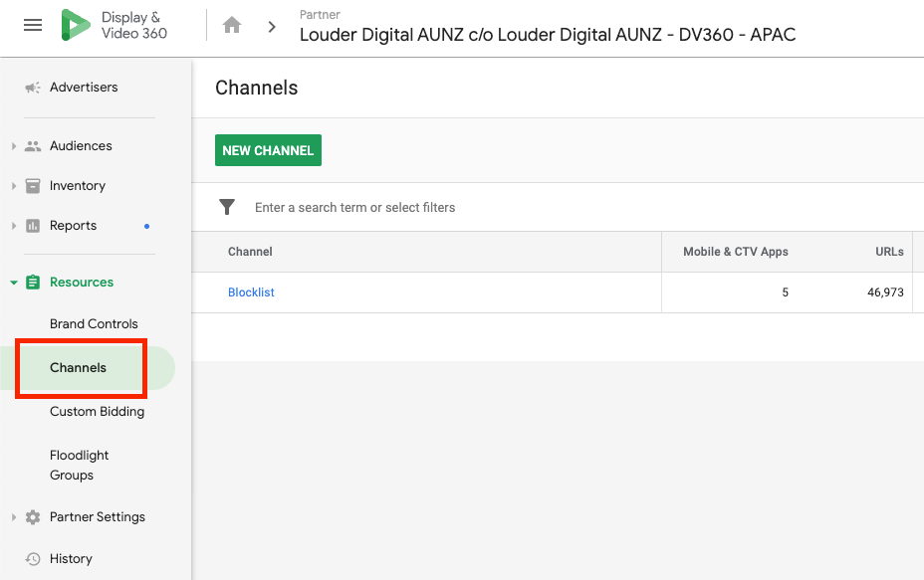Click the partner name Louder Digital AUNZ
This screenshot has width=924, height=580.
click(548, 35)
